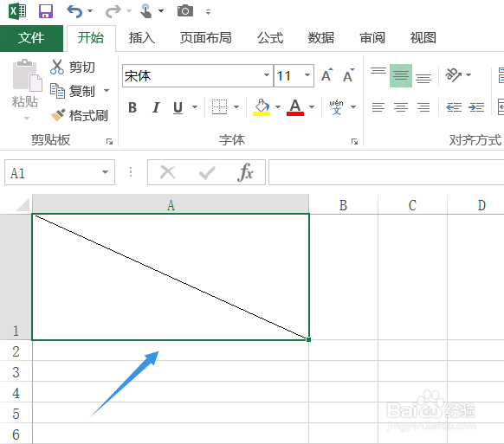
Task: Expand the text orientation dropdown arrow
Action: 468,74
